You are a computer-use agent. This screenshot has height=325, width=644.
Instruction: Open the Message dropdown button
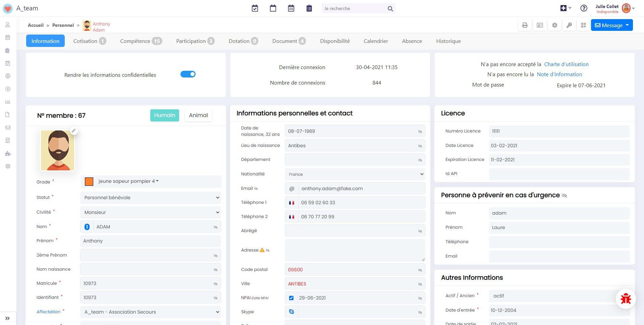612,25
